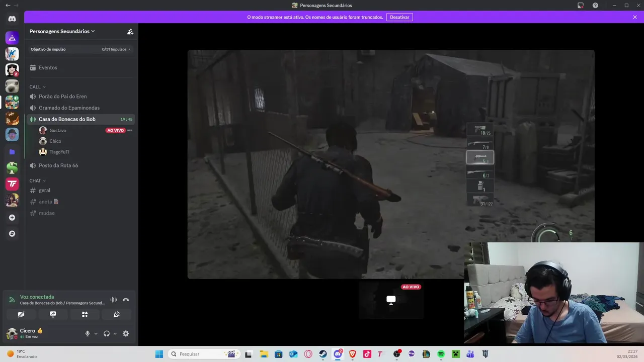Open the server icon with red badge 2
Screen dimensions: 644x362
12,70
